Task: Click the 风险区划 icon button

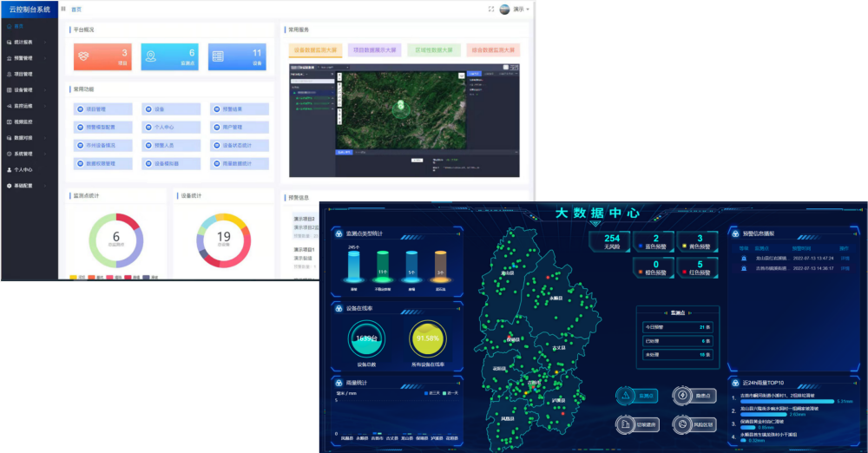Action: click(693, 424)
